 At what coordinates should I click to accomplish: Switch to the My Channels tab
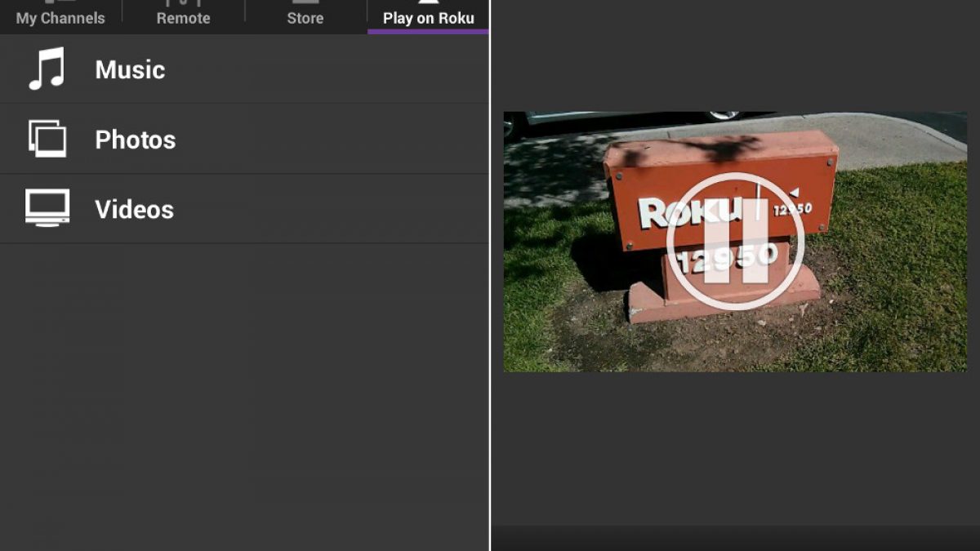(60, 18)
